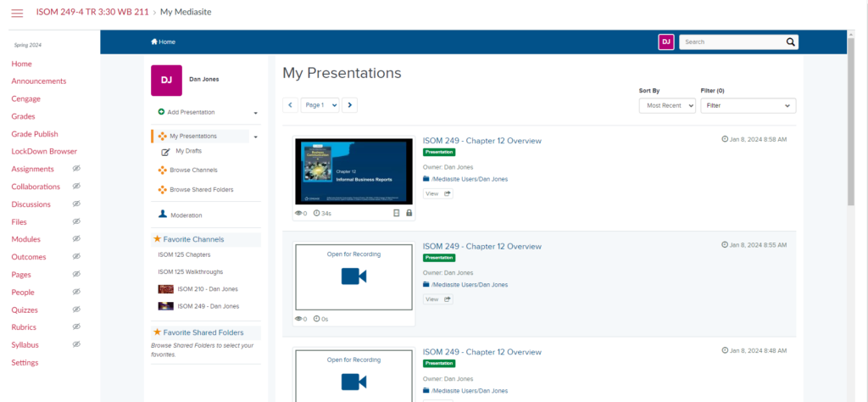Go to next page arrow
Viewport: 868px width, 402px height.
click(x=349, y=104)
